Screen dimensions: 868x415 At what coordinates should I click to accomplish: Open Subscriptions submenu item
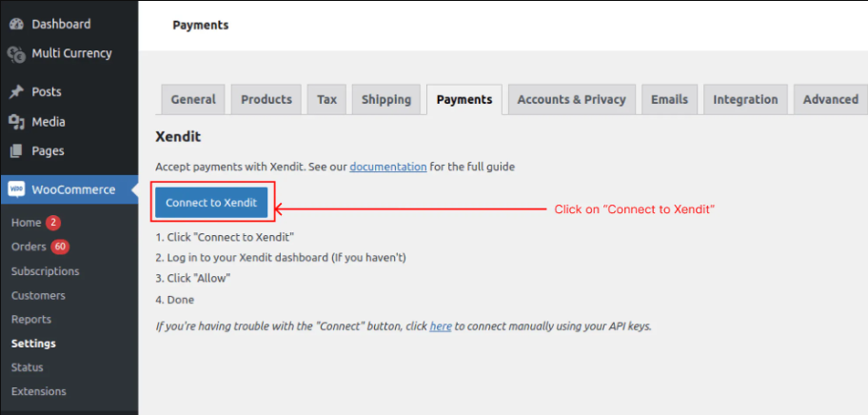[46, 271]
